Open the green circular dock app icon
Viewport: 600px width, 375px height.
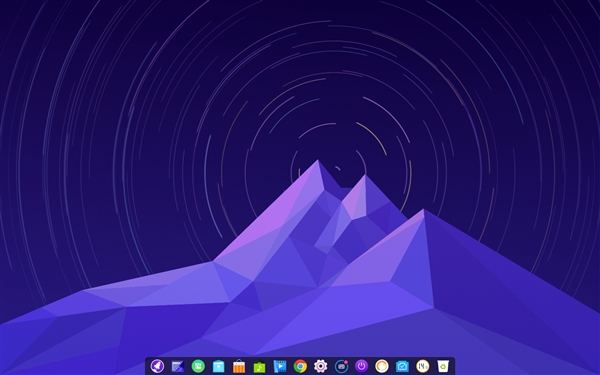(198, 366)
